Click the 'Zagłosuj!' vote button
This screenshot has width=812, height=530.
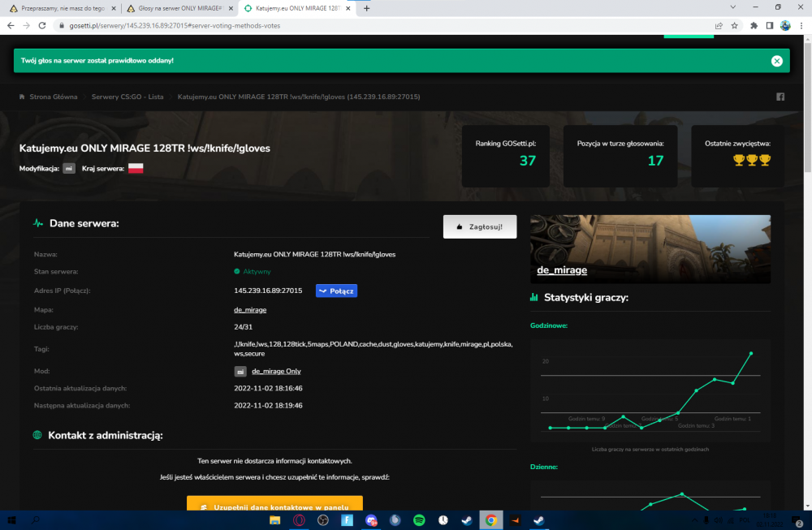coord(480,226)
